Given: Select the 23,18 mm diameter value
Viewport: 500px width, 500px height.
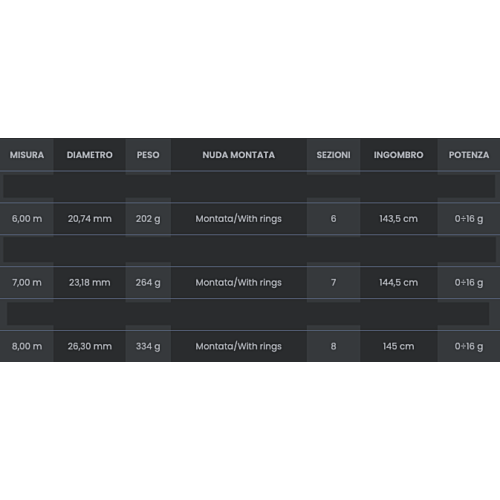Looking at the screenshot, I should pos(90,283).
